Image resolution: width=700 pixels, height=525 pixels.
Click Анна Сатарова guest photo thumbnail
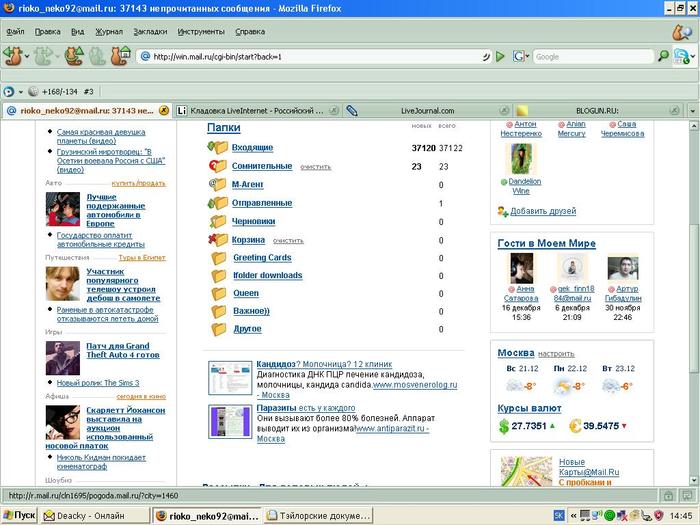point(521,268)
